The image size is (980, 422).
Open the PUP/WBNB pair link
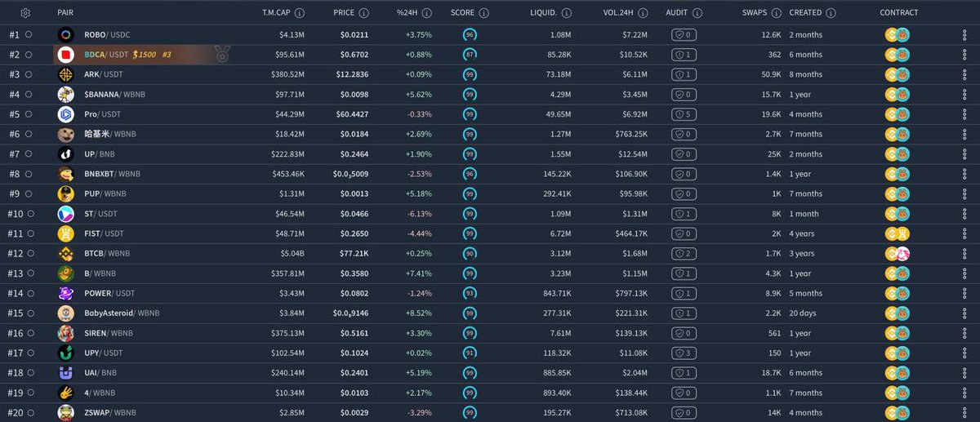104,194
